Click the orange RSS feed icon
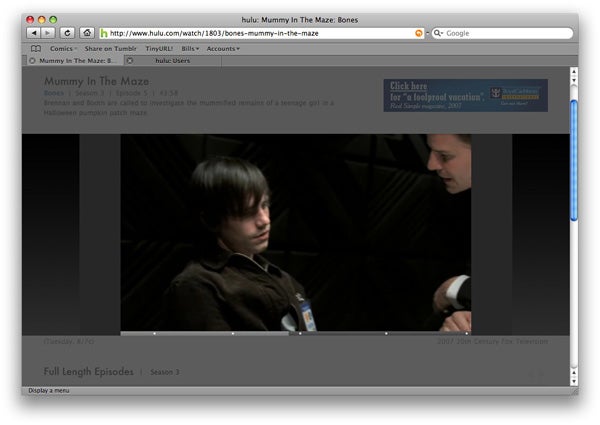This screenshot has height=425, width=600. pyautogui.click(x=419, y=33)
